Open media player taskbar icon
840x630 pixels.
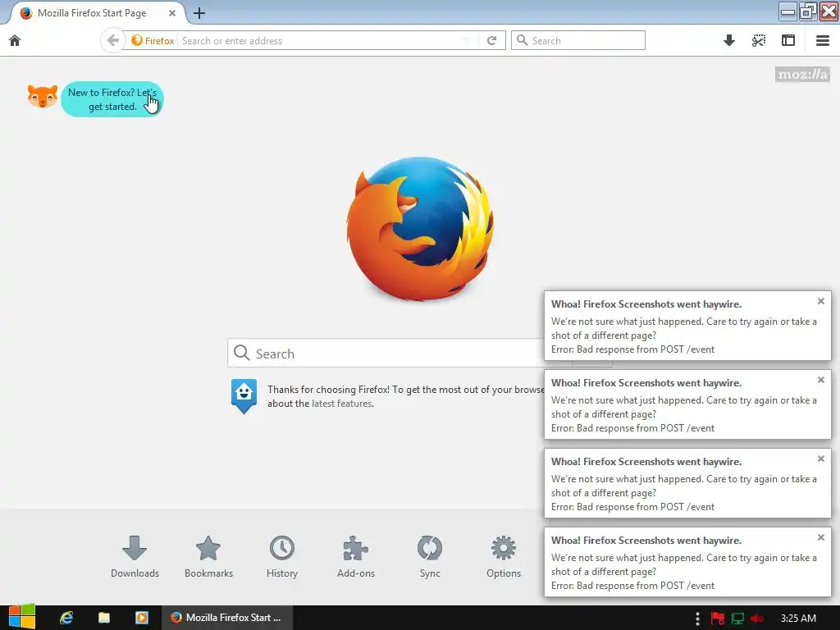141,618
